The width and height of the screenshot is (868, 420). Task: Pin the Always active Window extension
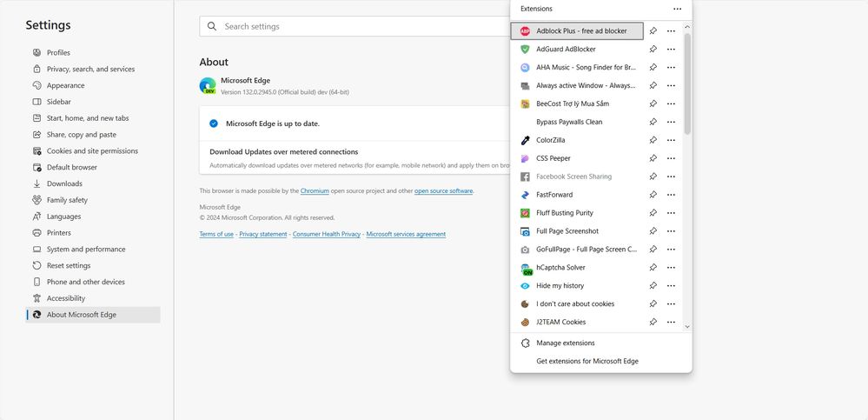point(653,86)
